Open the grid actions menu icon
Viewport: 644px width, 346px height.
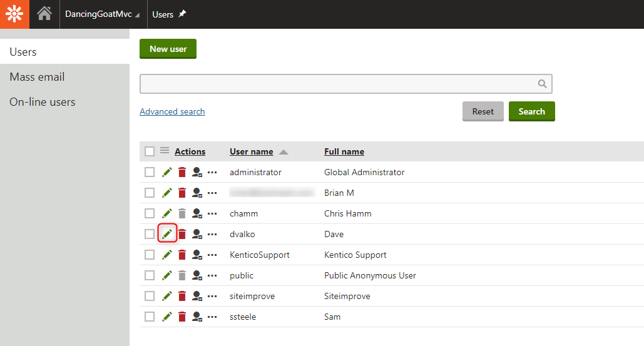(165, 151)
